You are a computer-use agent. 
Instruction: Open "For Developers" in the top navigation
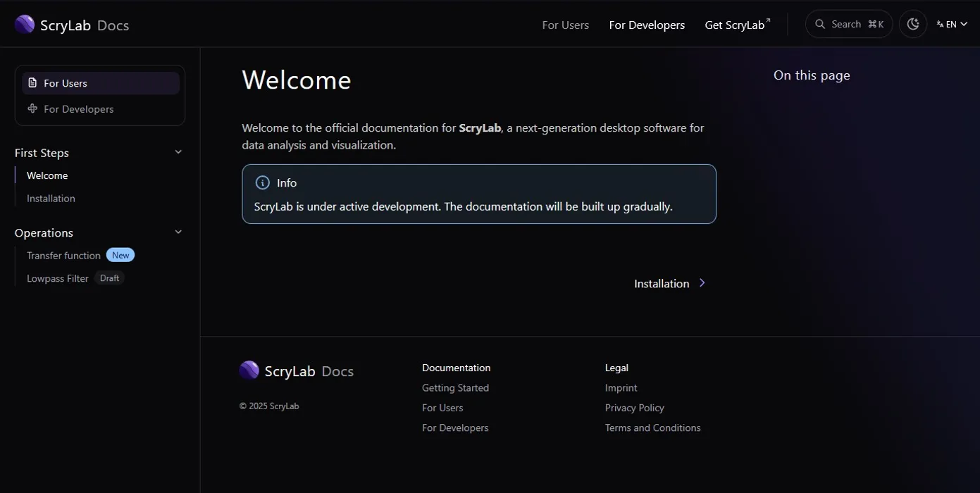pyautogui.click(x=646, y=24)
